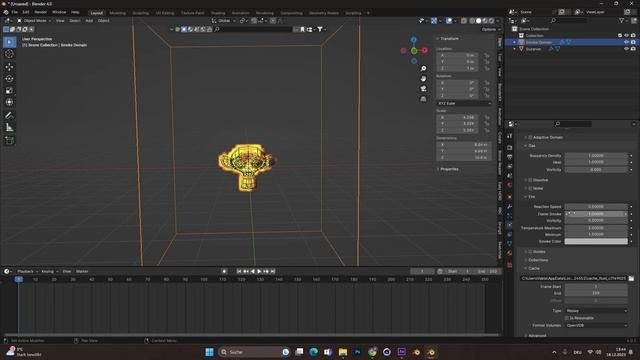
Task: Hide Suzanne in viewport via eye icon
Action: (626, 49)
